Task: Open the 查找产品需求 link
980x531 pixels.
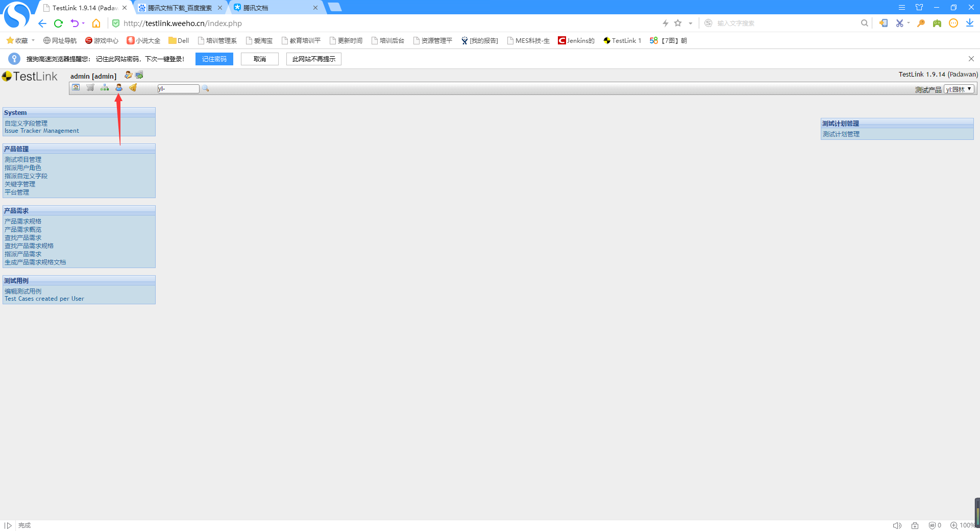Action: (23, 237)
